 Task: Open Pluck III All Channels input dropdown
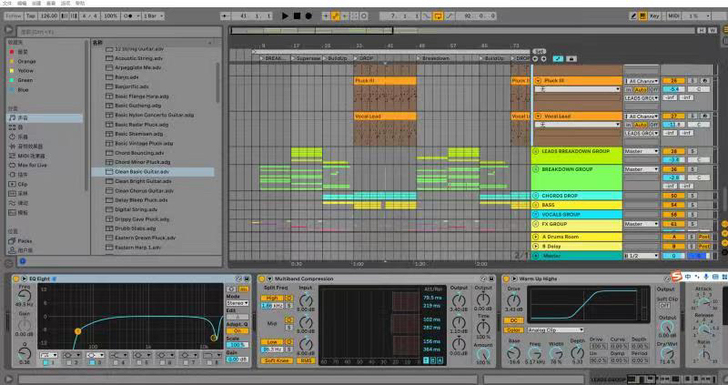[x=641, y=81]
